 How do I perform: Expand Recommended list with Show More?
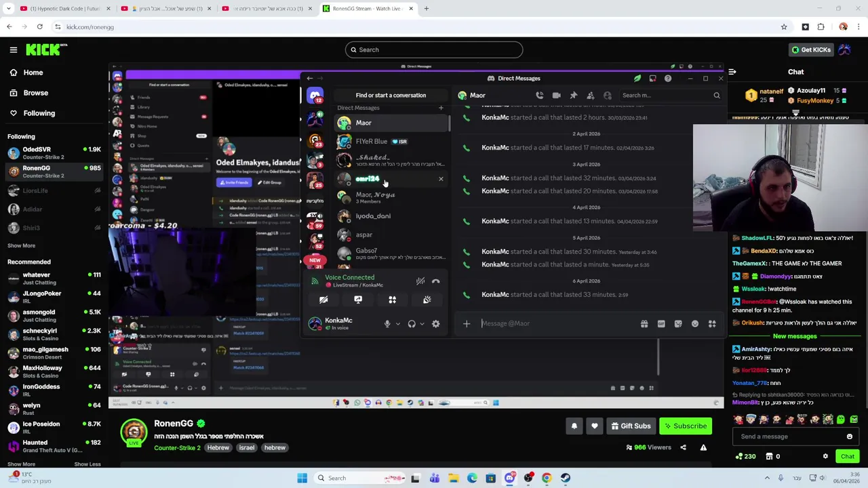pos(21,464)
